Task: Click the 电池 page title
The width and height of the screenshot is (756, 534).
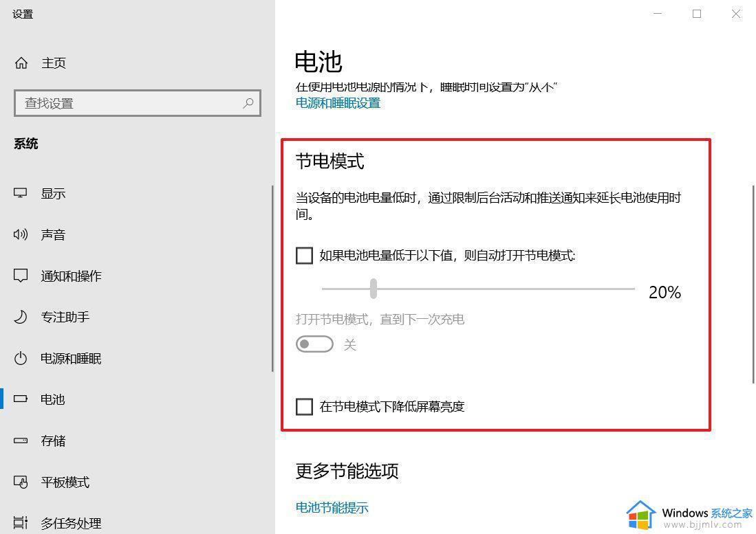Action: 318,62
